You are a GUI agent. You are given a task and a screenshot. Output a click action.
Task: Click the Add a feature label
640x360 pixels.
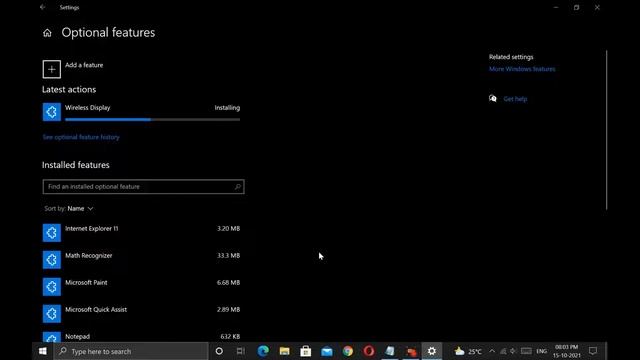(x=84, y=65)
